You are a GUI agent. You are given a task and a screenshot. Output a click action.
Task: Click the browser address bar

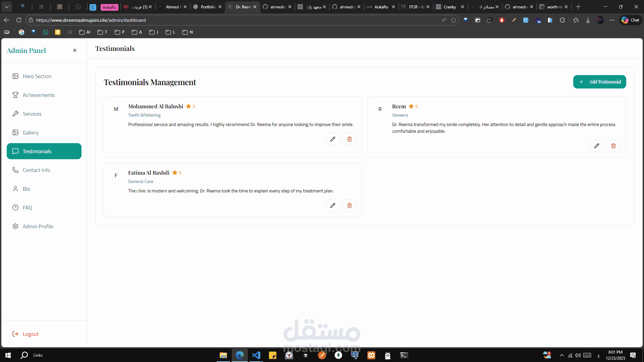click(x=235, y=20)
